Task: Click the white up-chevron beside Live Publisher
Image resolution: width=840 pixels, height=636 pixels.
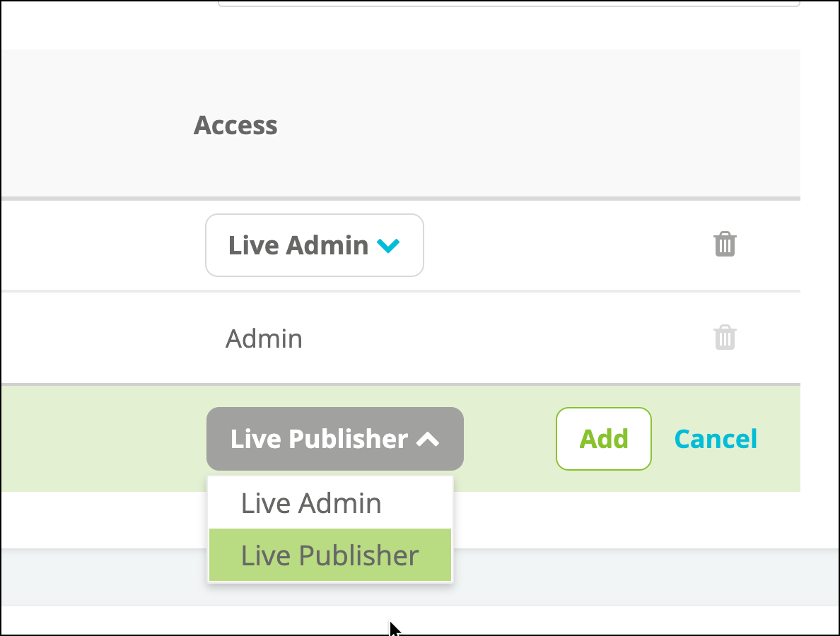Action: (428, 440)
